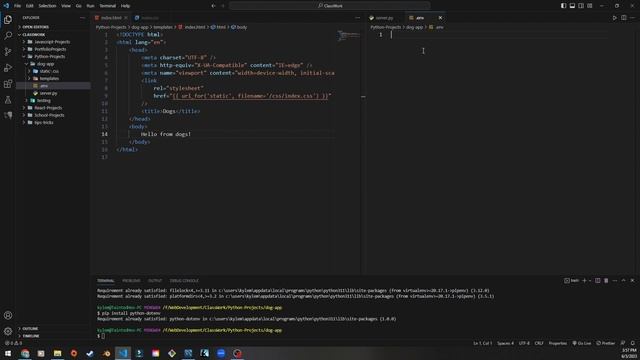
Task: Click the command center search box
Action: 330,6
